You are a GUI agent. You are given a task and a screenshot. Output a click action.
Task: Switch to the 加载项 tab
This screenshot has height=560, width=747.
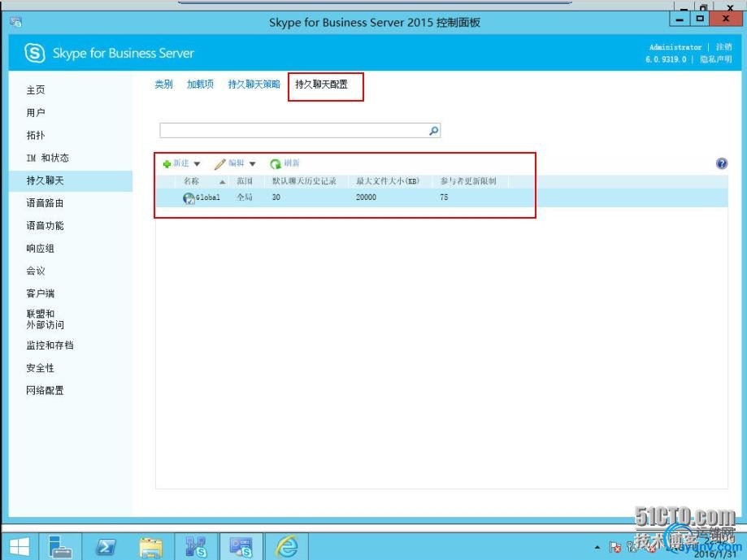click(200, 85)
